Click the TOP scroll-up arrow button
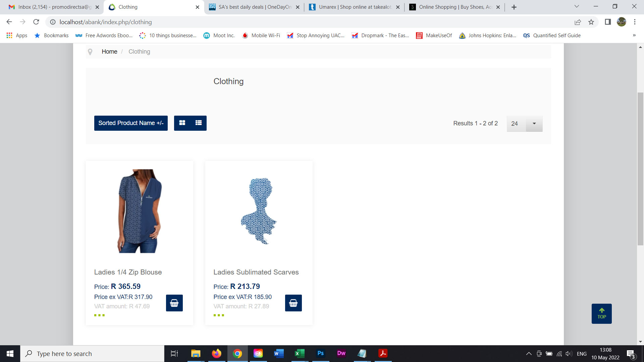644x362 pixels. (x=601, y=313)
